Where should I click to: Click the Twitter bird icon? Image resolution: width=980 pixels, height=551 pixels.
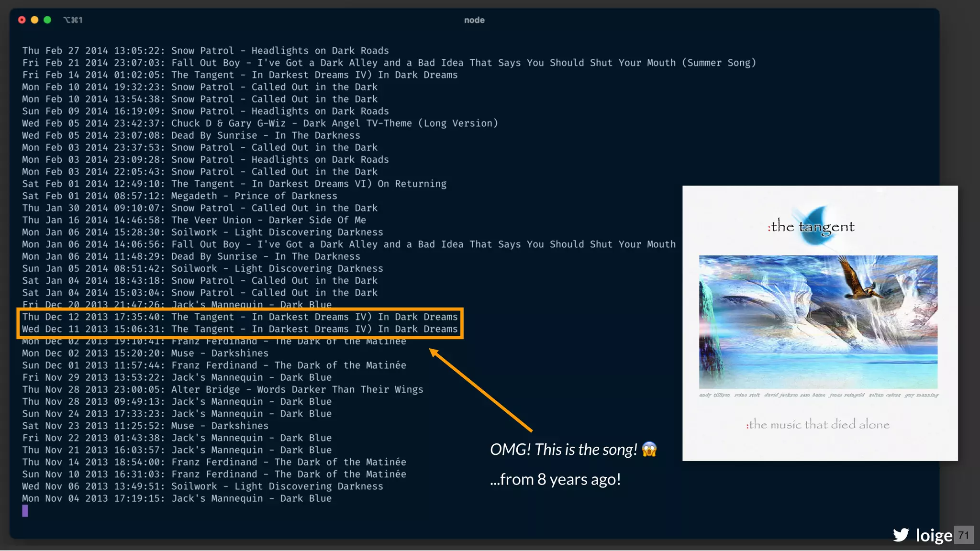[x=901, y=535]
